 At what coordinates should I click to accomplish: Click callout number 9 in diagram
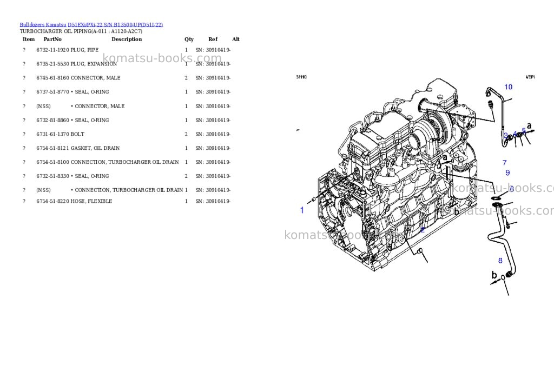click(507, 173)
